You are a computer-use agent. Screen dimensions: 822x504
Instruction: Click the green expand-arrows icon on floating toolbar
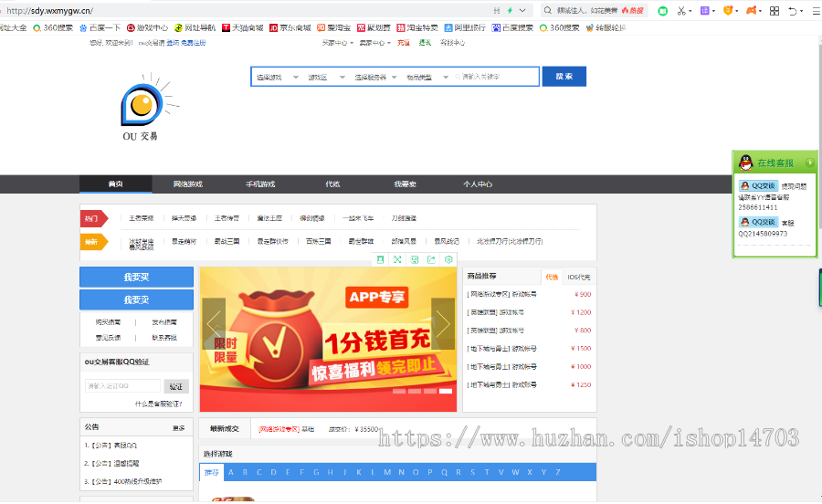pos(397,260)
